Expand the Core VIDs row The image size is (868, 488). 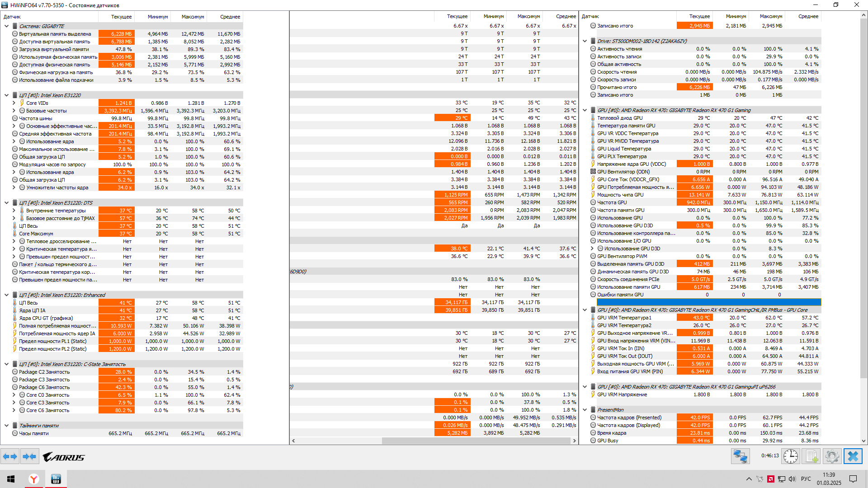coord(14,103)
